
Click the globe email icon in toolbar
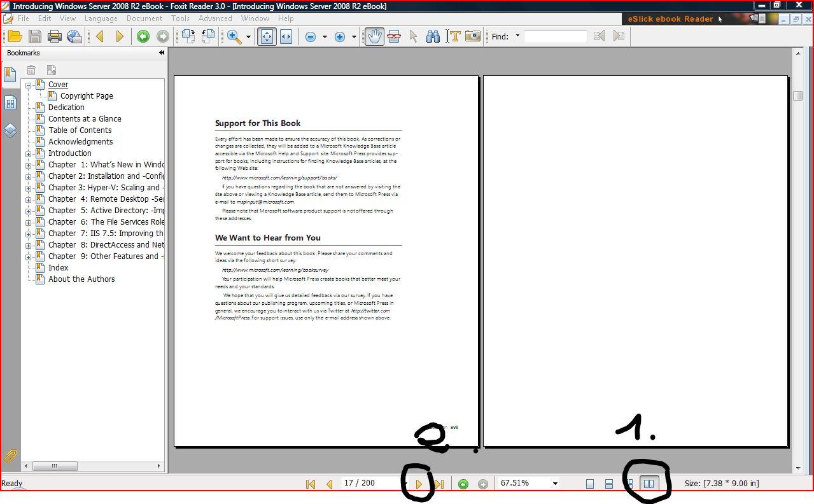(x=74, y=36)
